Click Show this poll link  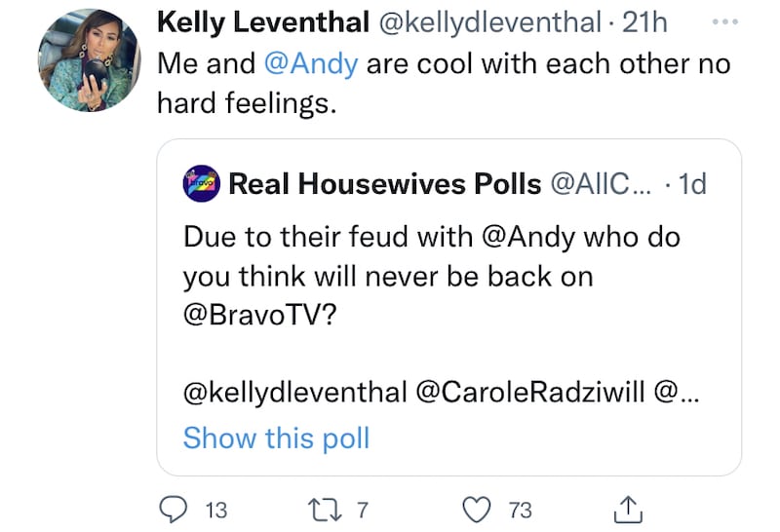[x=276, y=437]
